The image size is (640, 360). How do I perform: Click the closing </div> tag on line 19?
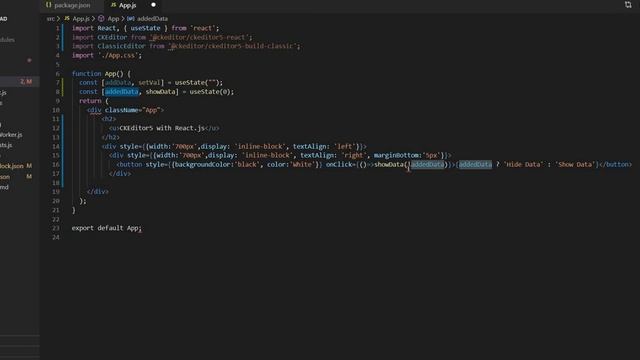(x=98, y=191)
